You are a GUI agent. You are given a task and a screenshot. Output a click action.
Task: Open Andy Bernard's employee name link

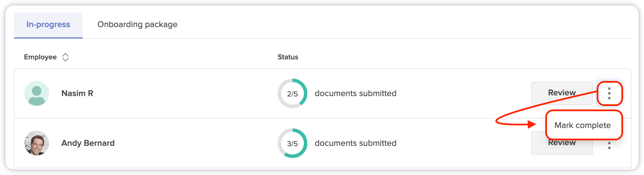pos(88,143)
